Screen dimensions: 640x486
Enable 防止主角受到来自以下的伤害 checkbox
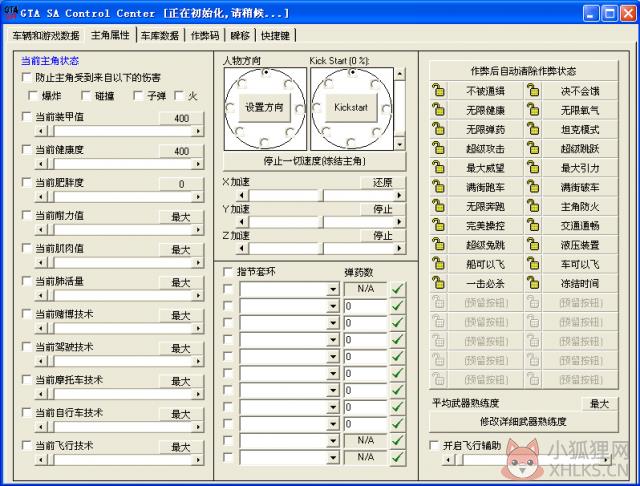tap(27, 77)
